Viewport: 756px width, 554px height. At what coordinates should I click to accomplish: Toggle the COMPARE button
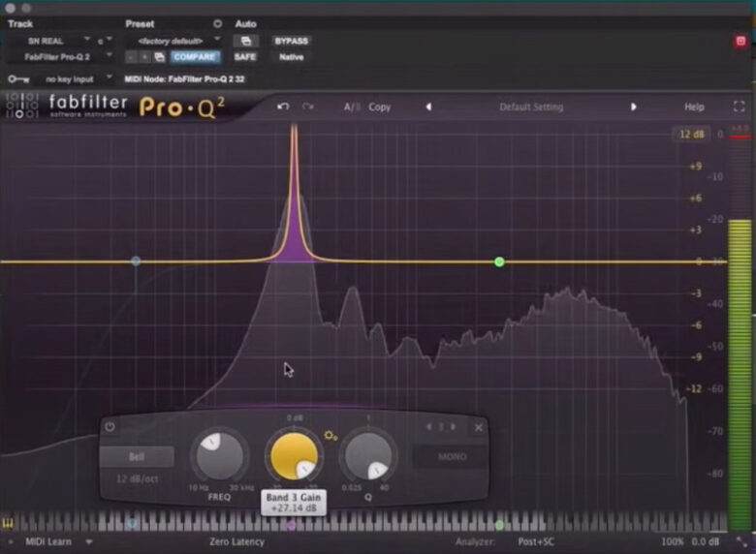click(x=194, y=57)
